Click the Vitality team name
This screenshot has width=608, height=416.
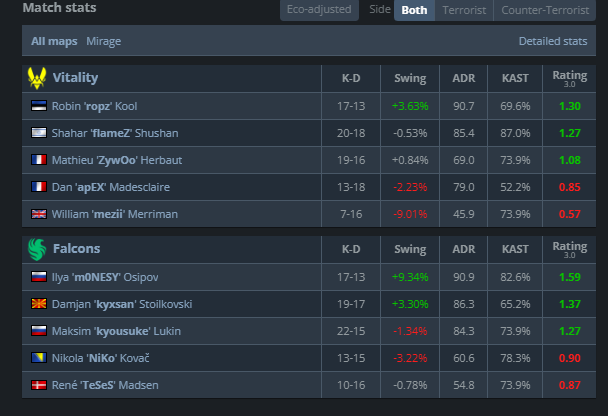pyautogui.click(x=76, y=78)
